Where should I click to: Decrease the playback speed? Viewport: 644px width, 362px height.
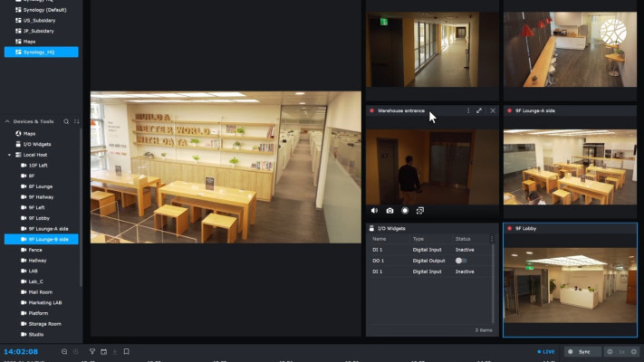tap(610, 352)
